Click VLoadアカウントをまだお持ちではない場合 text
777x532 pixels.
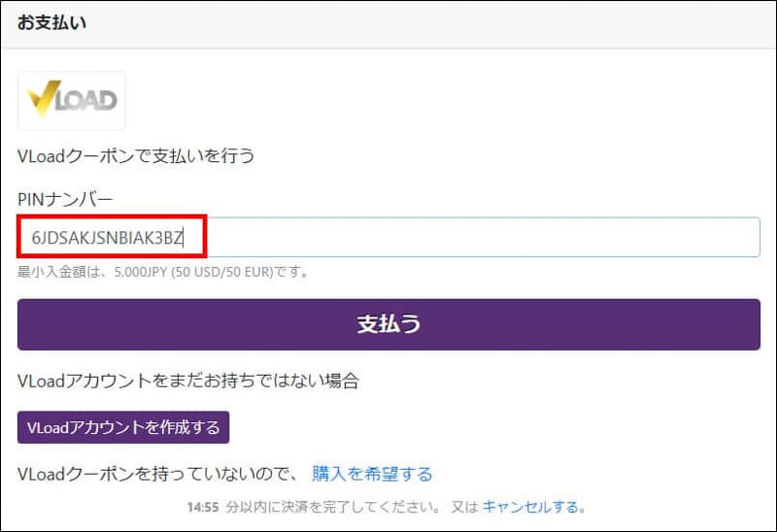pyautogui.click(x=188, y=381)
